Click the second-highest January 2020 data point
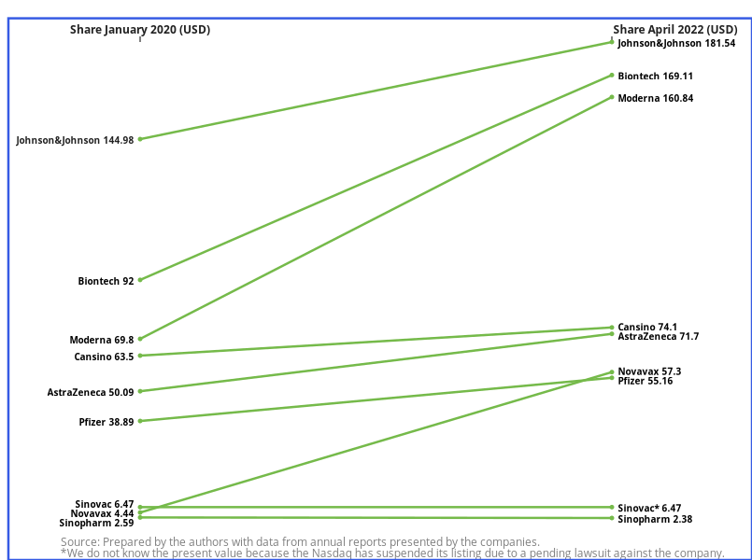 coord(140,280)
